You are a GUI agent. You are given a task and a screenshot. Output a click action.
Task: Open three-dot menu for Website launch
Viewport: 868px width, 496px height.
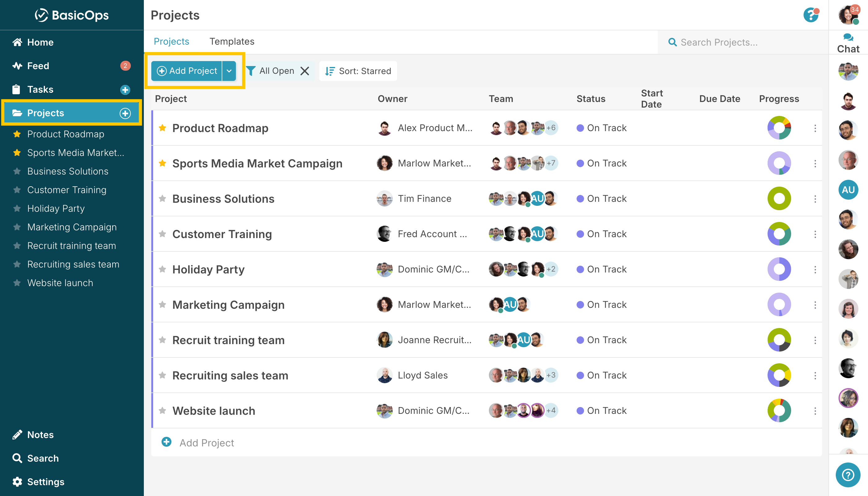(x=815, y=411)
